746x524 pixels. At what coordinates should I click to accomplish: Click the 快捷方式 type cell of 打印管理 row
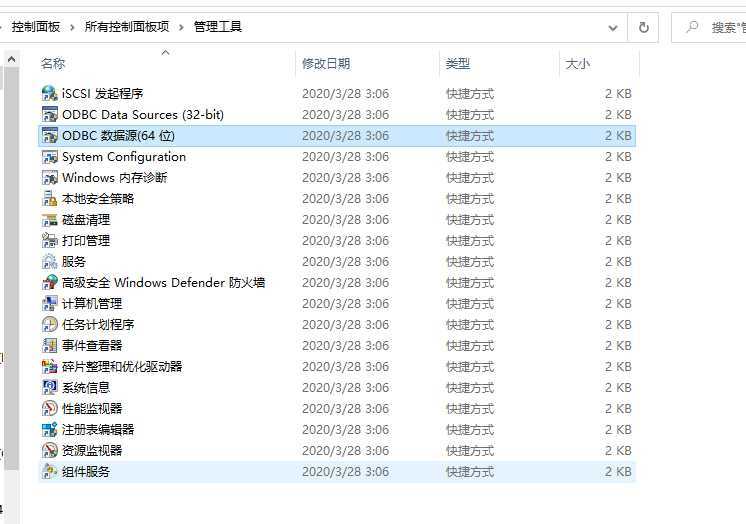(470, 240)
